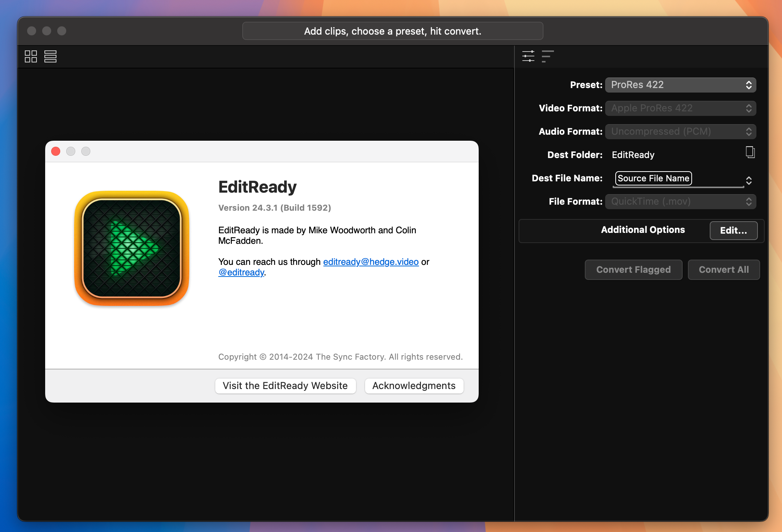782x532 pixels.
Task: Switch to grid thumbnail view
Action: tap(31, 56)
